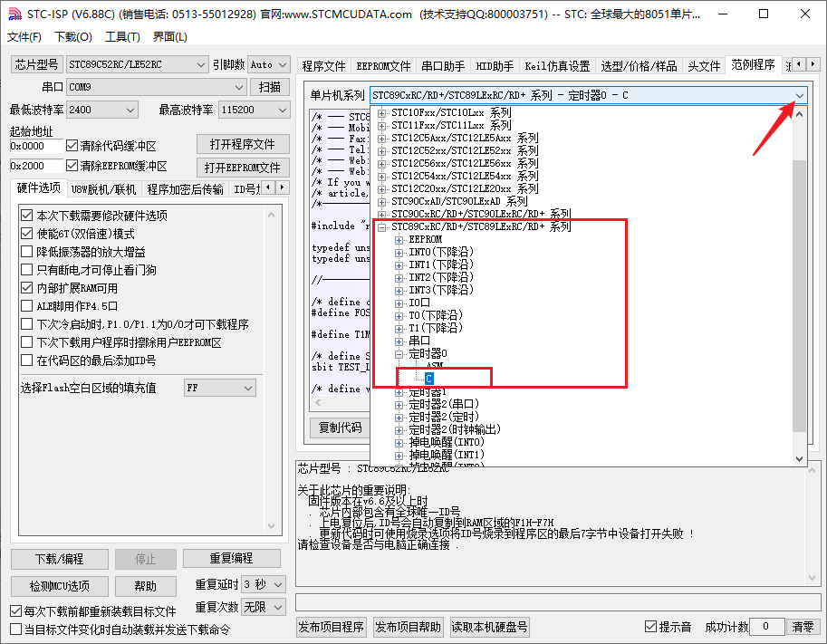
Task: Expand the EEPROM tree node
Action: coord(399,240)
